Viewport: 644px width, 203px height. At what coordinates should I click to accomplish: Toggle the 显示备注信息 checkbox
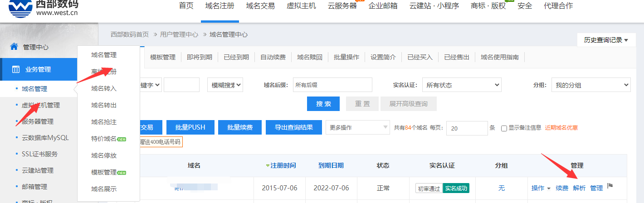[504, 128]
